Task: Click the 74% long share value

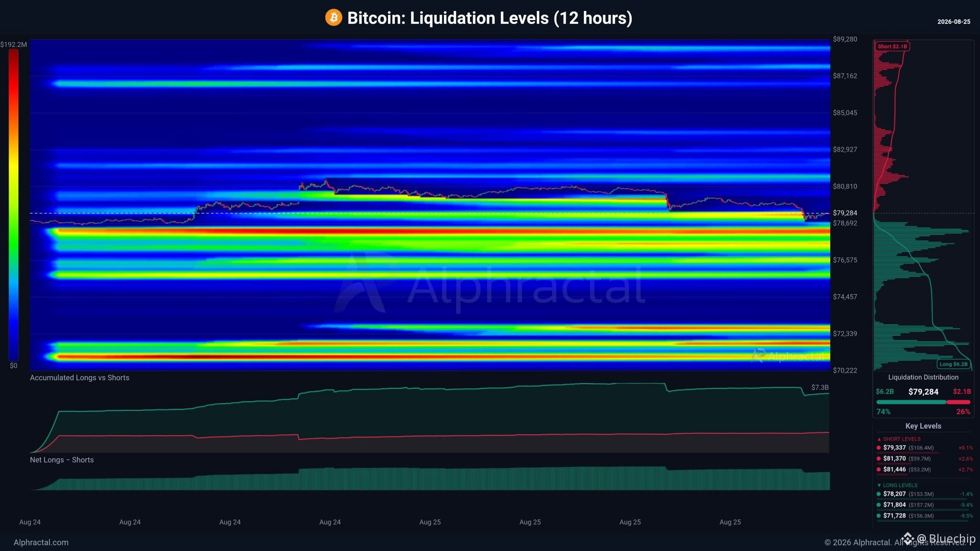Action: 883,412
